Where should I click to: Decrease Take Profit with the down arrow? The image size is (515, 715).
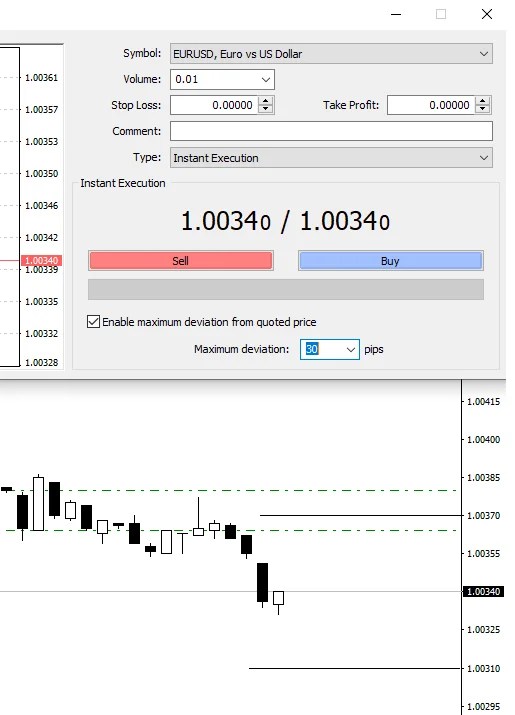[482, 109]
